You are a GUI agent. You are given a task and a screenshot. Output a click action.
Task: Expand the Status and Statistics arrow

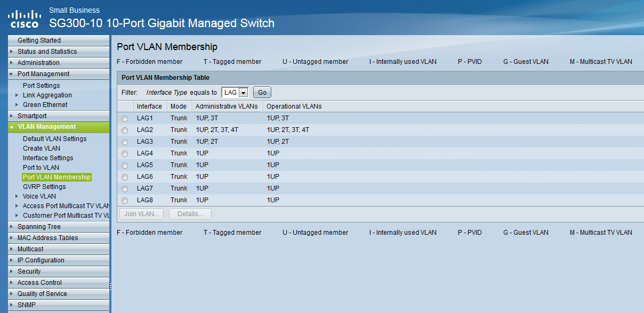pos(11,52)
